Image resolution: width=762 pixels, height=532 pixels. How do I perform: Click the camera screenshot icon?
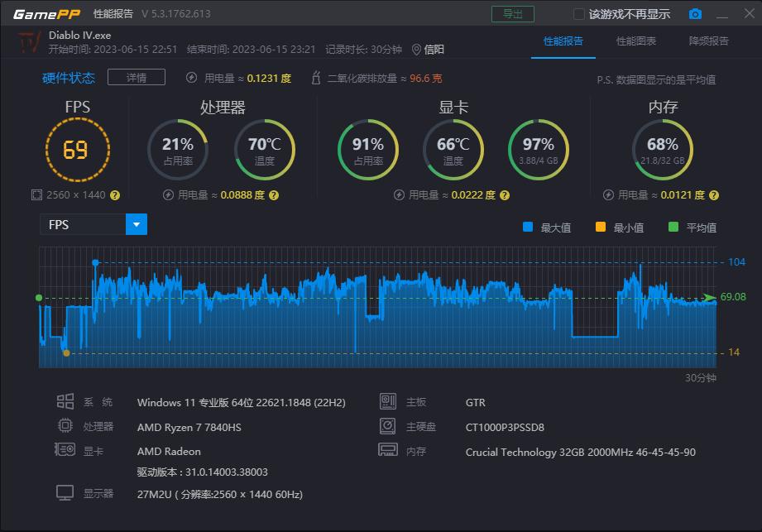(x=695, y=14)
